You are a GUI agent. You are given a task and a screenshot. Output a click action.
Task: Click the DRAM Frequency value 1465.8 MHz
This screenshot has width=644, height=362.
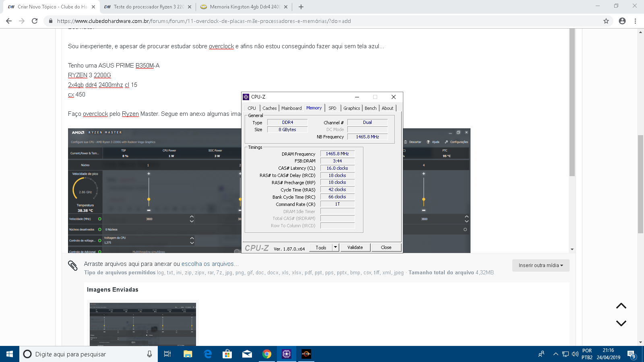pos(337,154)
